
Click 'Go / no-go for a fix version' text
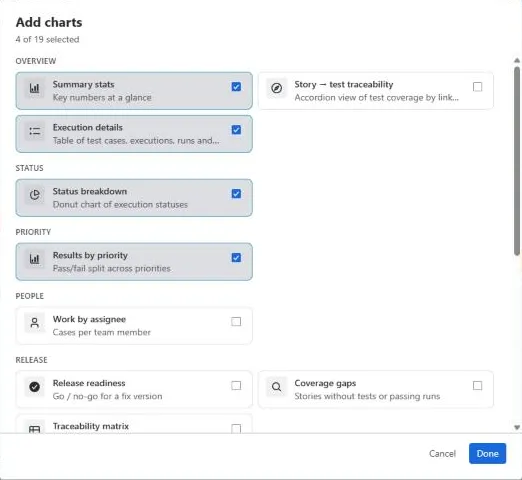pyautogui.click(x=107, y=396)
